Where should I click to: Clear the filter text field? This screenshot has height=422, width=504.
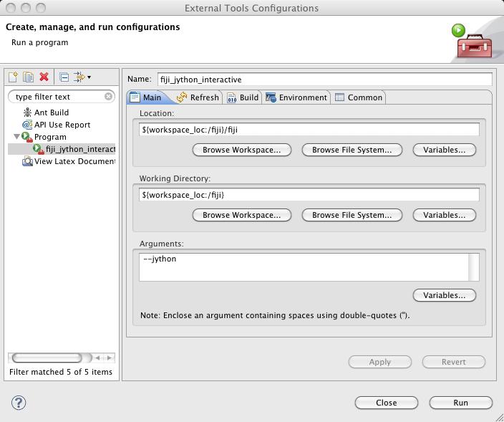click(x=109, y=97)
